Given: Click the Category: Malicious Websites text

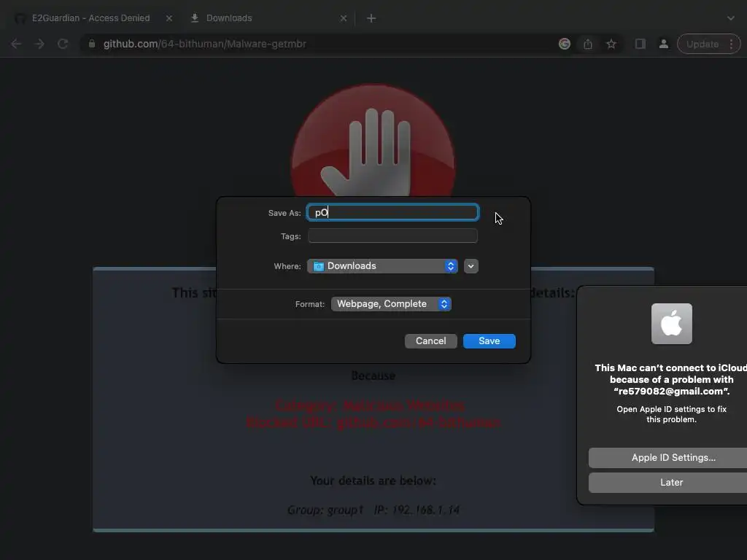Looking at the screenshot, I should click(x=370, y=405).
